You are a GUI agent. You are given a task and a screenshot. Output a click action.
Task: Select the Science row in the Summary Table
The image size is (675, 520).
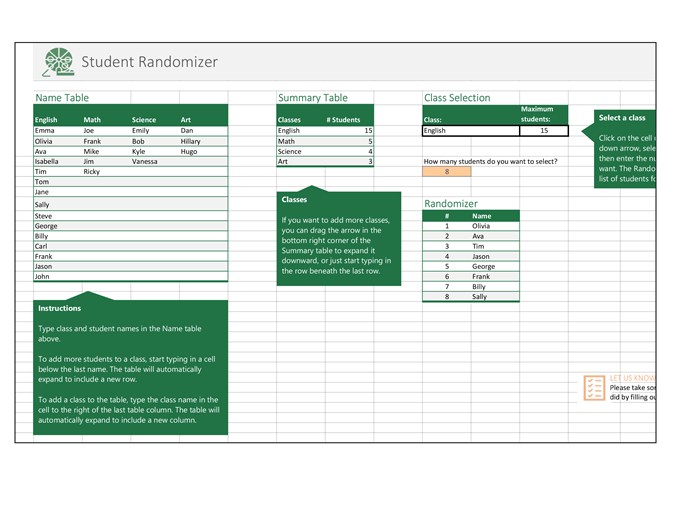[x=325, y=152]
